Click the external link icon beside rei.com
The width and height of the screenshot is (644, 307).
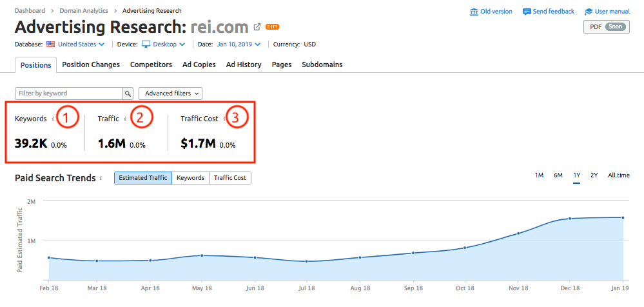tap(257, 27)
